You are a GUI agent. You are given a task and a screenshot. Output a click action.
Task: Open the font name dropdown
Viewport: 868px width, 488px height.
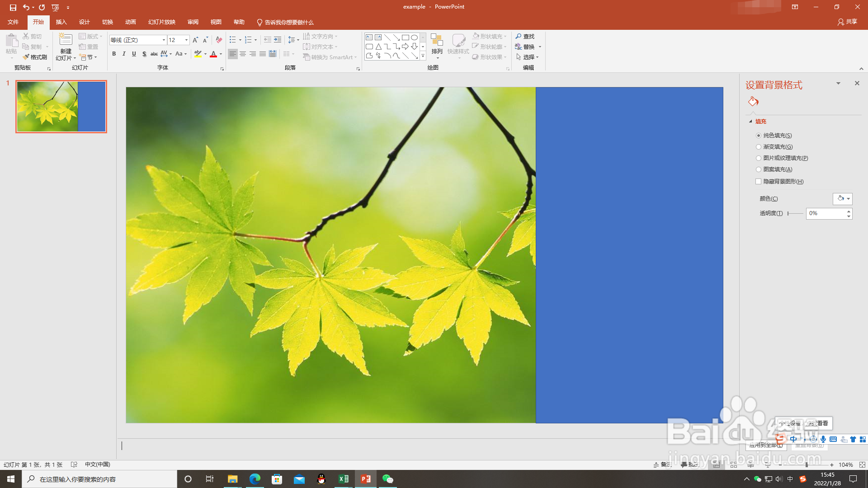coord(164,40)
